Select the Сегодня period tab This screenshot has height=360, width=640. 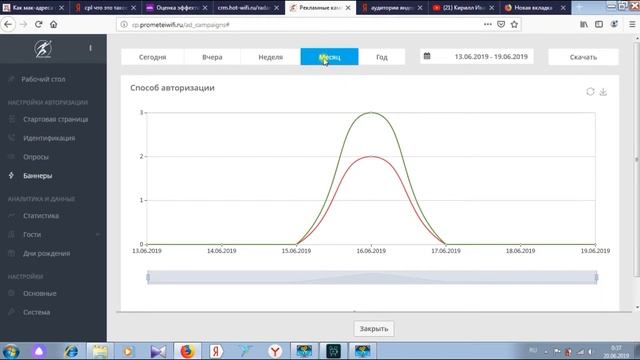(152, 57)
